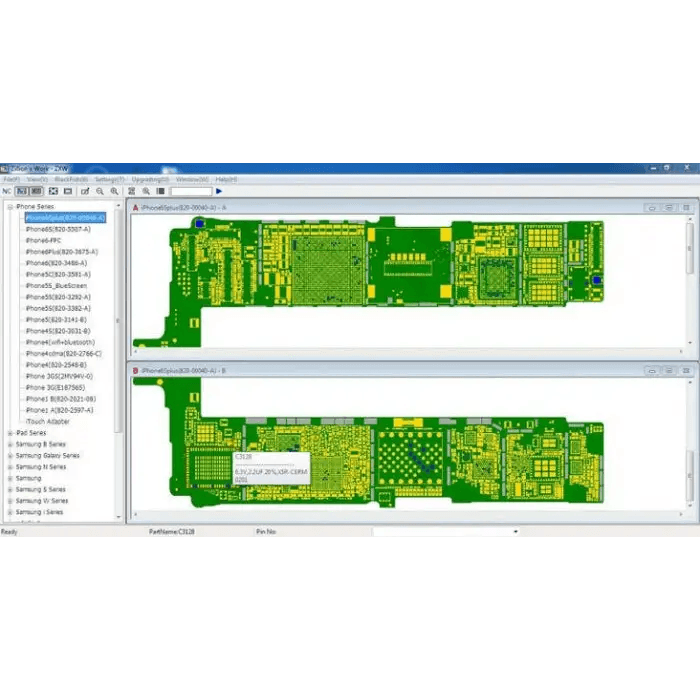
Task: Collapse the iPhone Series tree node
Action: click(9, 206)
